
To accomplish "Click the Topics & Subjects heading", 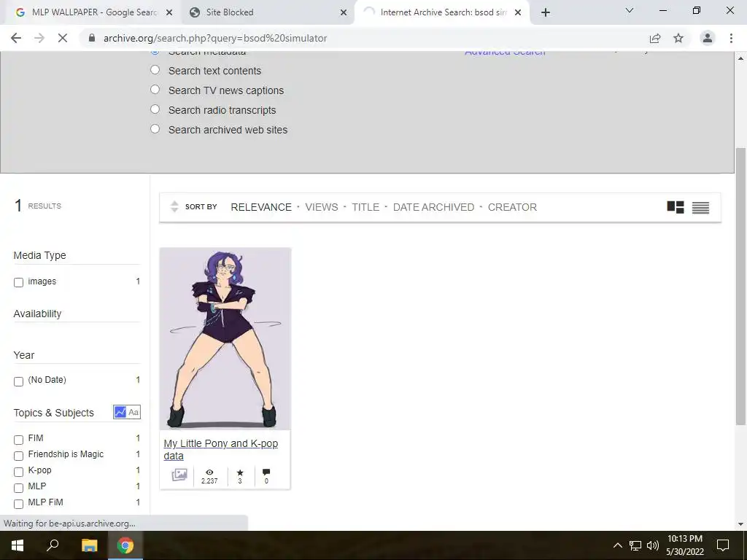I will (x=54, y=413).
